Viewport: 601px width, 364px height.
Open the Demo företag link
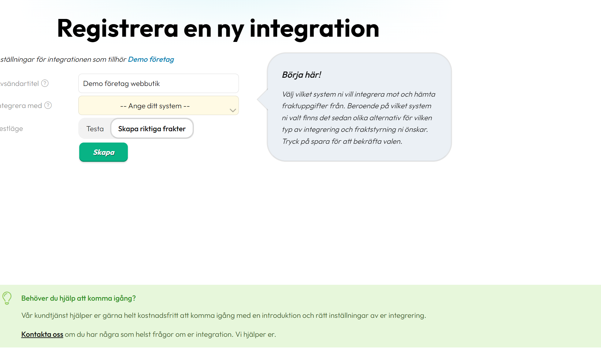coord(151,59)
